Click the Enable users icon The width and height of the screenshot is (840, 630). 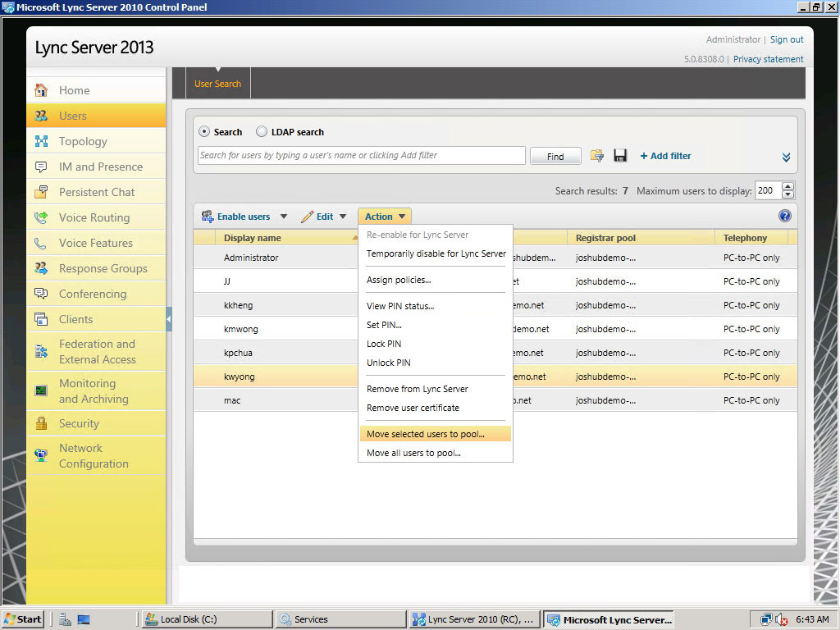click(208, 217)
